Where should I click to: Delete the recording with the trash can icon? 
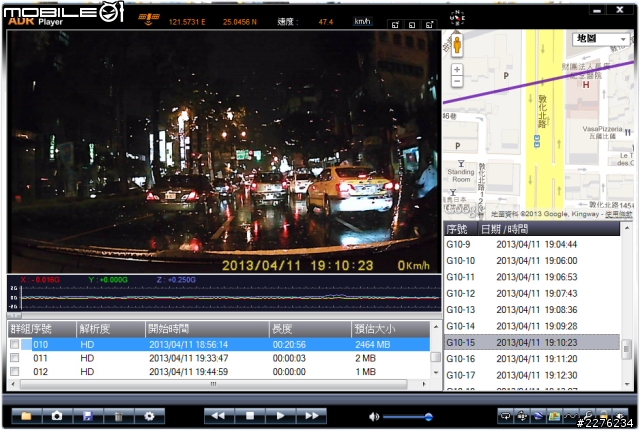(118, 416)
